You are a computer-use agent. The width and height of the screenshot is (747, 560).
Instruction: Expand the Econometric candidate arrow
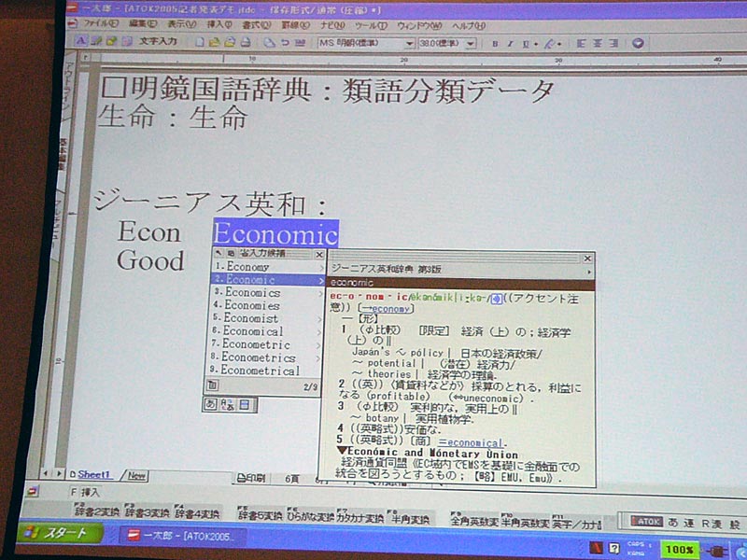click(319, 344)
